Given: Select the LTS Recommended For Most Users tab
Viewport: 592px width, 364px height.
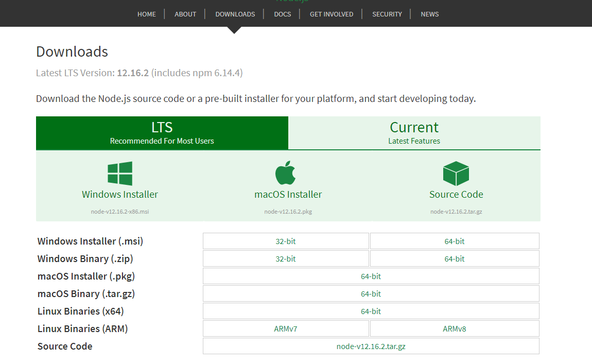Looking at the screenshot, I should coord(162,133).
